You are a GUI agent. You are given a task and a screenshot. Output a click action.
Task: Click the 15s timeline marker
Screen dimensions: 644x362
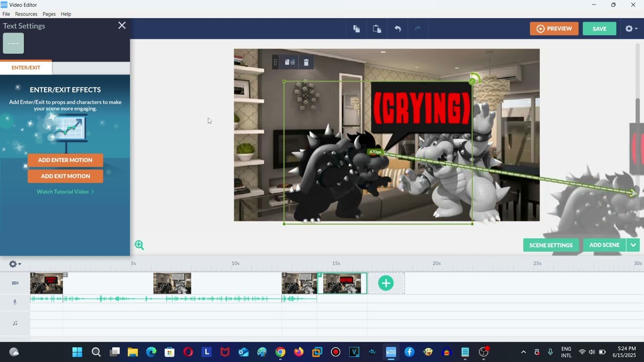click(x=336, y=263)
